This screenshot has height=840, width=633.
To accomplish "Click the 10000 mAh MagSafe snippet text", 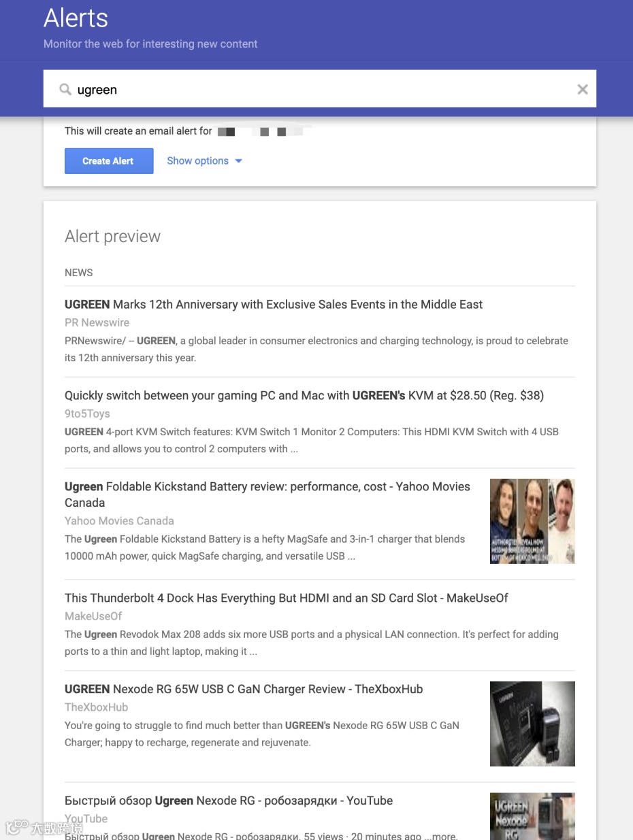I will click(x=265, y=548).
